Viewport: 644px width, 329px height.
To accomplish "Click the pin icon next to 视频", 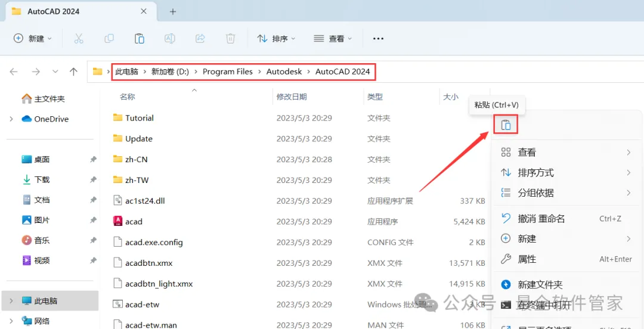I will [93, 260].
